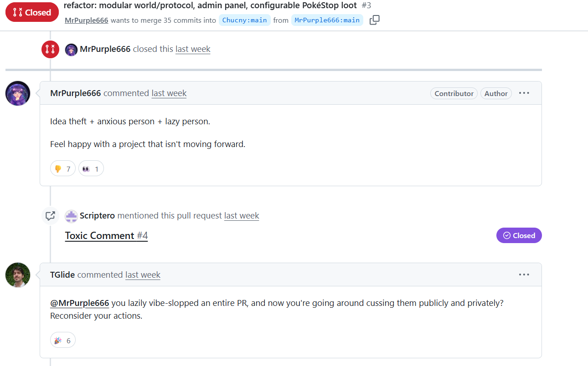Click MrPurple666's small avatar in closed event

pos(71,49)
